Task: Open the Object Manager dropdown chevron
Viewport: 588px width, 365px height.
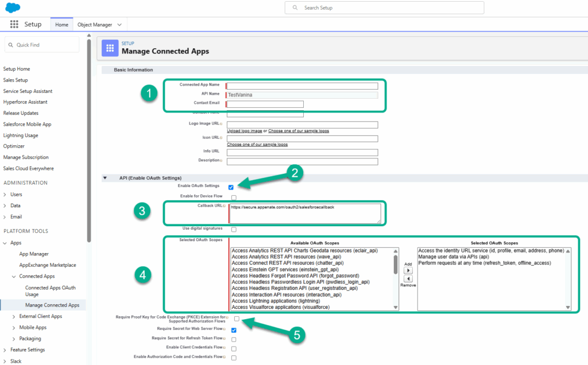Action: coord(119,25)
